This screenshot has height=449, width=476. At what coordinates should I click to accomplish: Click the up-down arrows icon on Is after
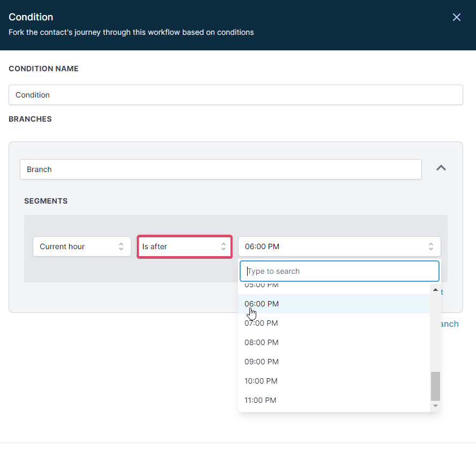(x=224, y=246)
